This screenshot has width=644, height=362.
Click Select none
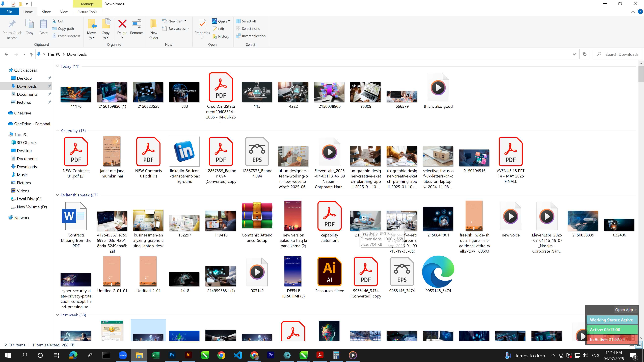pyautogui.click(x=248, y=28)
